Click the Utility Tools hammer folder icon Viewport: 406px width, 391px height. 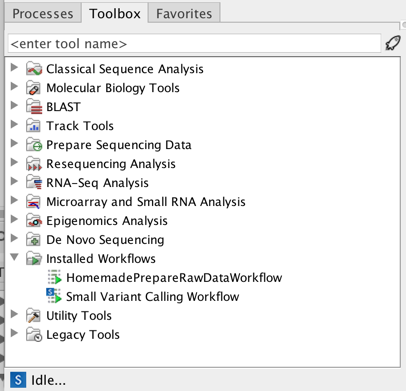point(33,316)
